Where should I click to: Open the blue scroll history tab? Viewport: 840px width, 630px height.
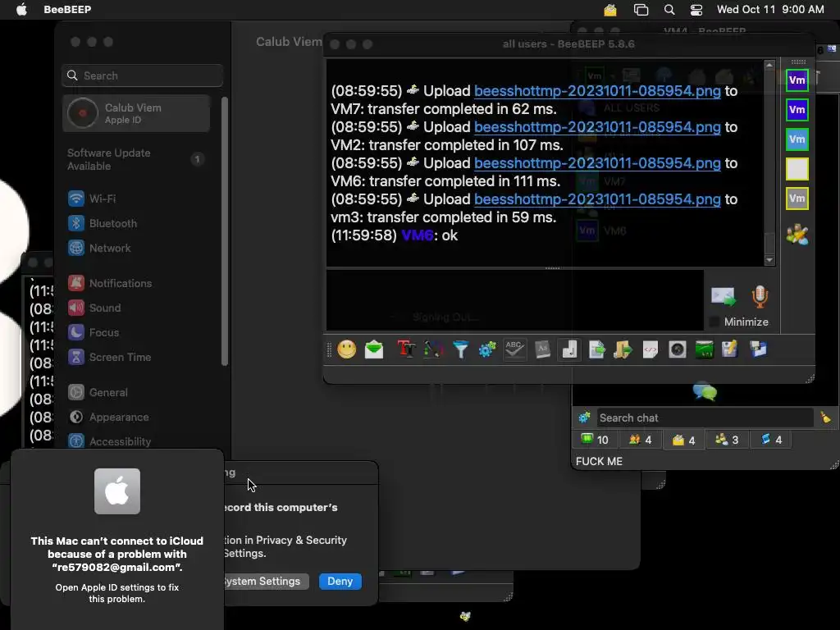point(771,440)
